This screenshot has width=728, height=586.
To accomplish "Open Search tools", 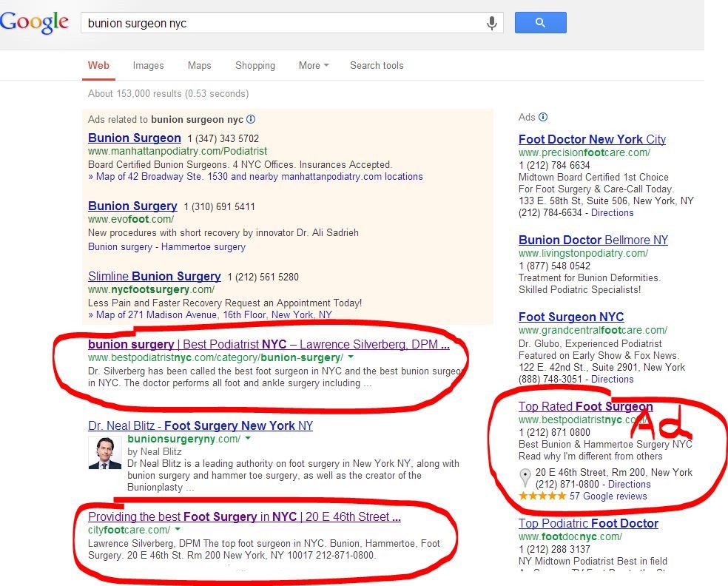I will (377, 65).
